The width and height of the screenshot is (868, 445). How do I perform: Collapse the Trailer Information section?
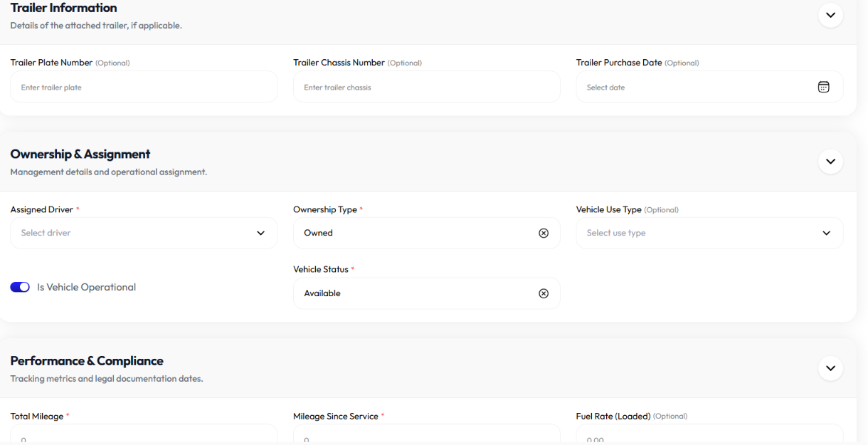click(830, 15)
